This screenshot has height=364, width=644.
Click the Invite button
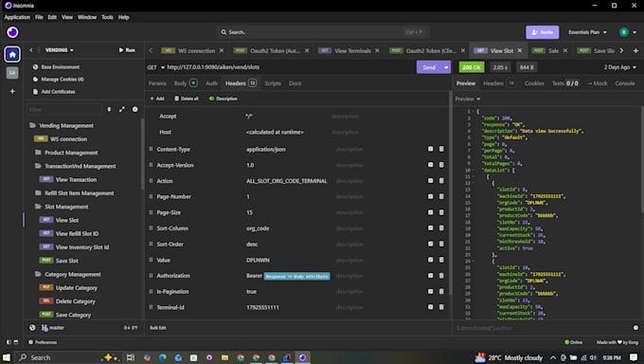(542, 32)
